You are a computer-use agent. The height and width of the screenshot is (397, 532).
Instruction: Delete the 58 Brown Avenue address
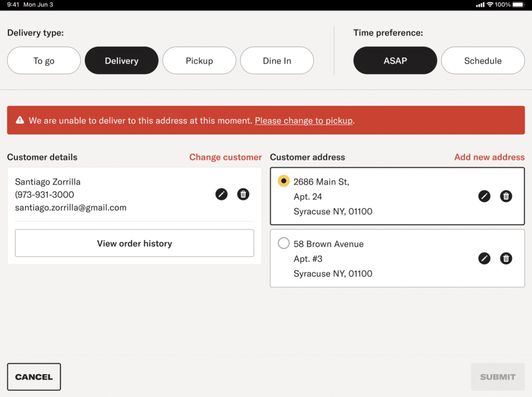506,258
